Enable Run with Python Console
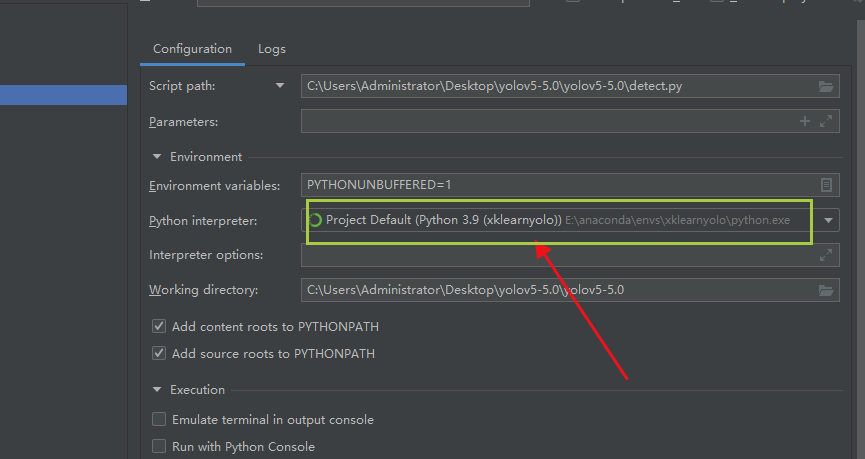The width and height of the screenshot is (865, 459). coord(159,447)
